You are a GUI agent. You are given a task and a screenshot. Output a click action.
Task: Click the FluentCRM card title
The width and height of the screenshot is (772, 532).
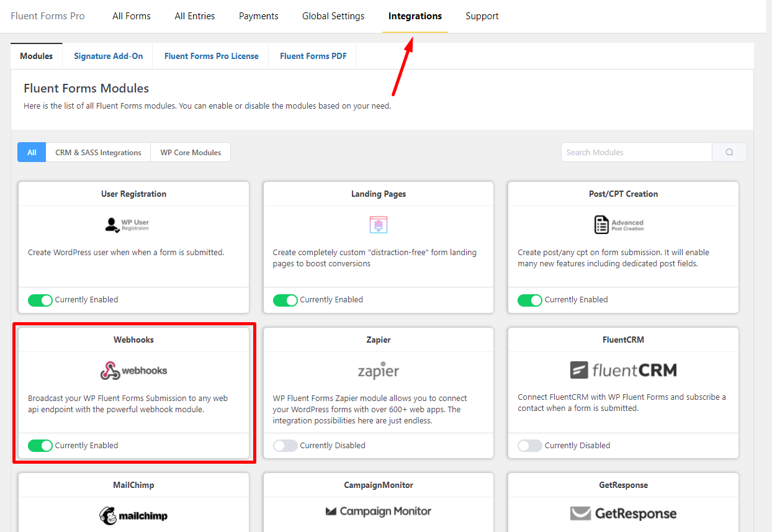(x=624, y=340)
